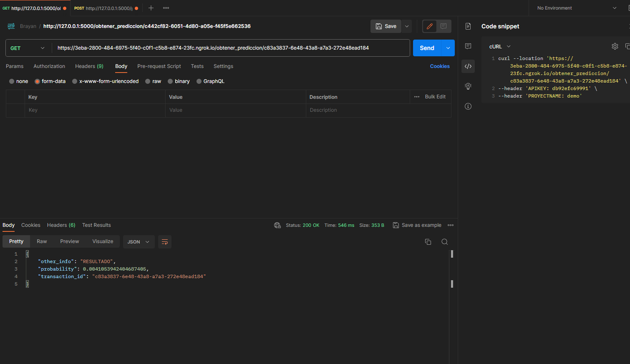Open response panel three-dots menu

450,225
